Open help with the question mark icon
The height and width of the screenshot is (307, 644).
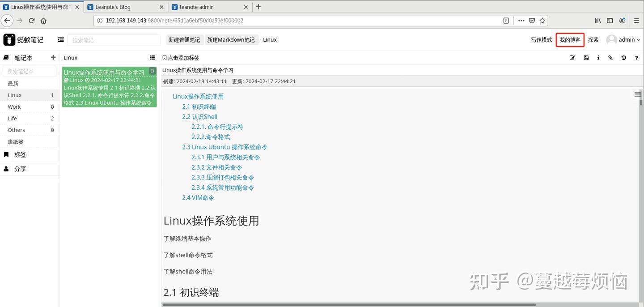click(x=636, y=57)
